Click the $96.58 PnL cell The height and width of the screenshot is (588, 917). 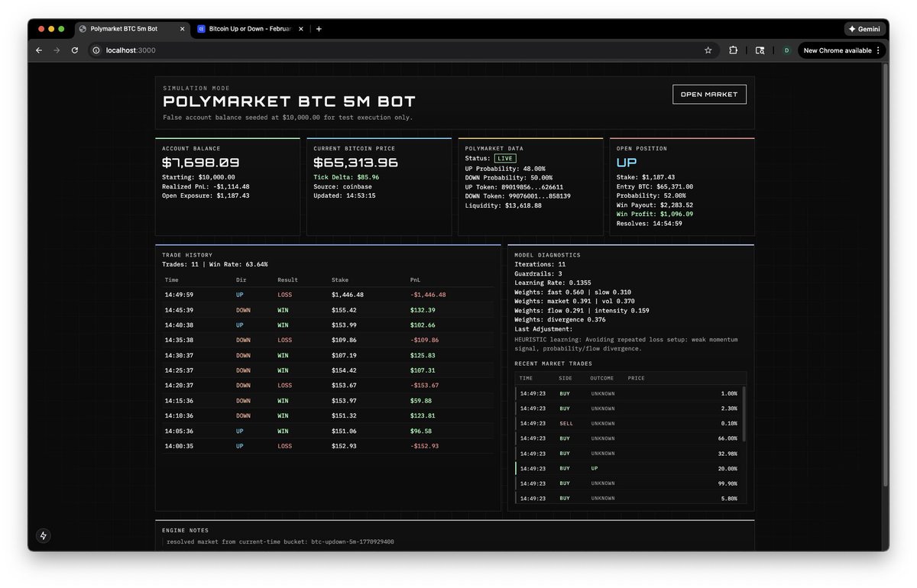click(x=420, y=431)
